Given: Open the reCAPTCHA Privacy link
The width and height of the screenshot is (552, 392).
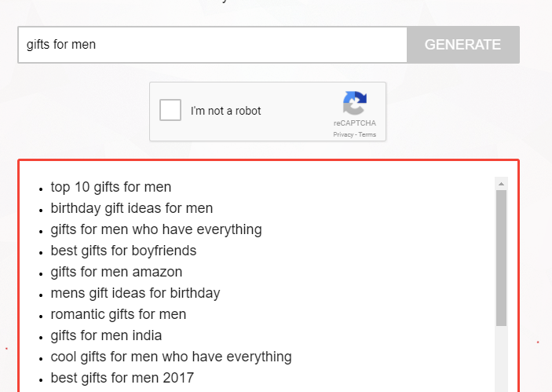Looking at the screenshot, I should [343, 134].
